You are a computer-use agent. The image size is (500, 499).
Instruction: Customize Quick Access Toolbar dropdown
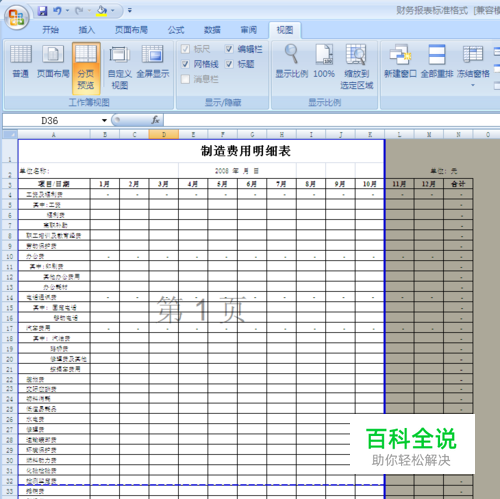130,11
